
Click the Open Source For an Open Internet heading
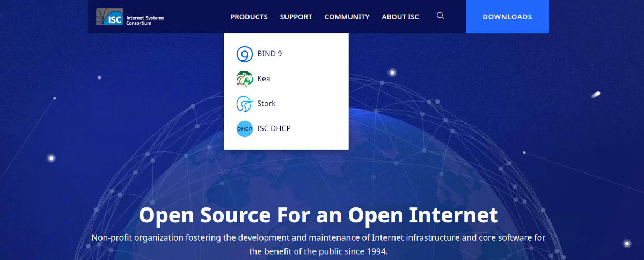click(318, 215)
